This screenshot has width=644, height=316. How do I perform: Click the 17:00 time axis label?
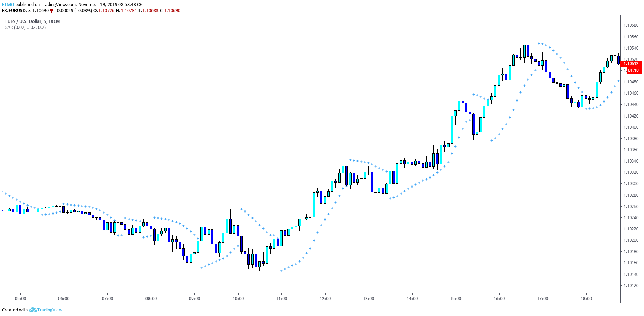[x=543, y=298]
